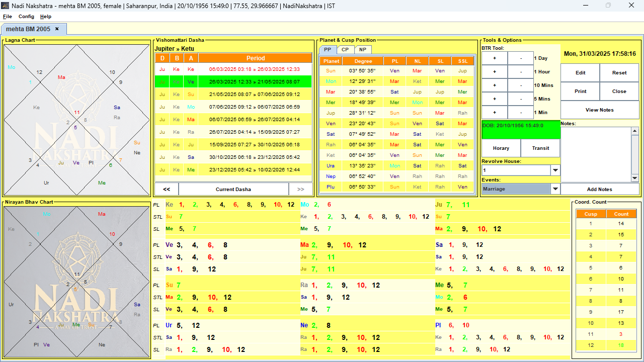Viewport: 644px width, 362px height.
Task: Click the Notes scrollbar down arrow
Action: point(635,178)
